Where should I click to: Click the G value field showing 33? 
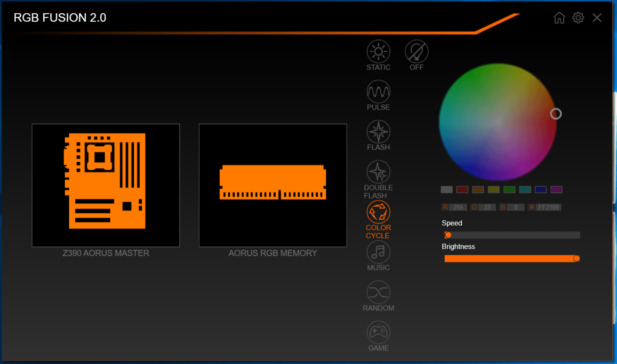tap(487, 207)
